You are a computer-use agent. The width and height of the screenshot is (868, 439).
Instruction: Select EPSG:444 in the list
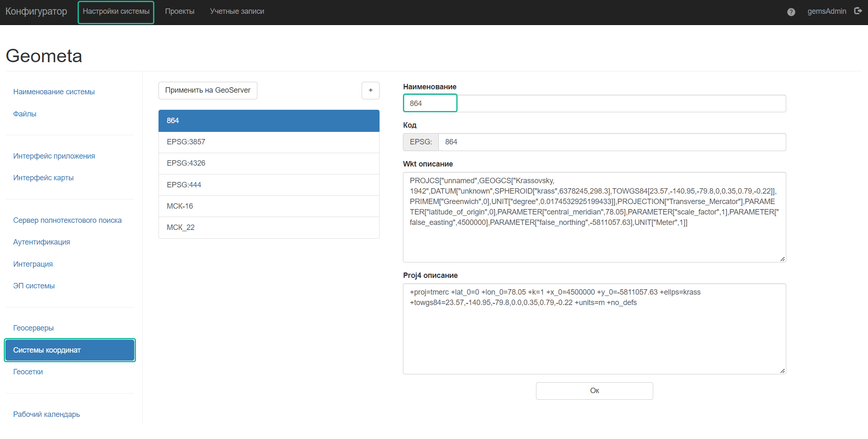[269, 185]
